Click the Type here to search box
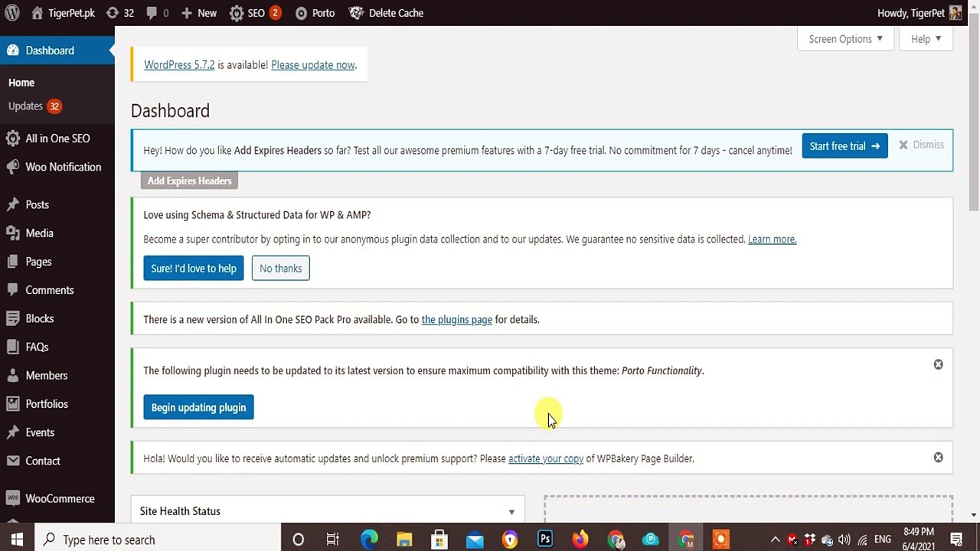The width and height of the screenshot is (980, 551). [x=158, y=540]
